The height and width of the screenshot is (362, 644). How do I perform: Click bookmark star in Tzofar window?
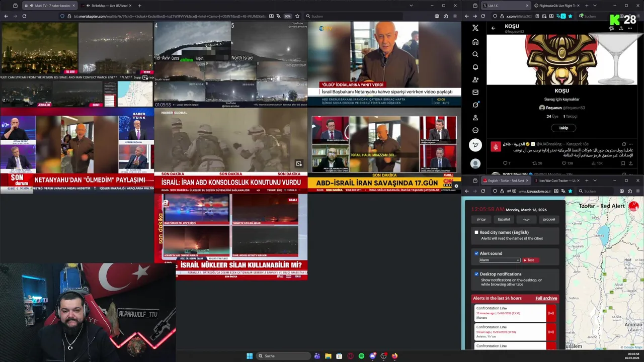pyautogui.click(x=570, y=191)
